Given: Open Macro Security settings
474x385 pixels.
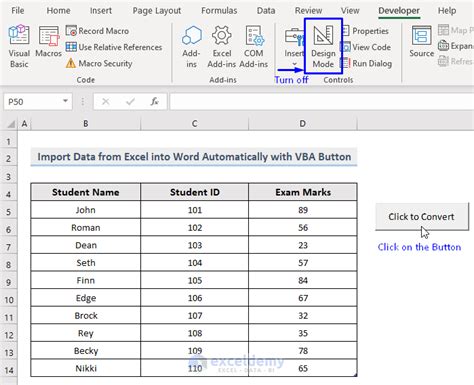Looking at the screenshot, I should tap(99, 63).
